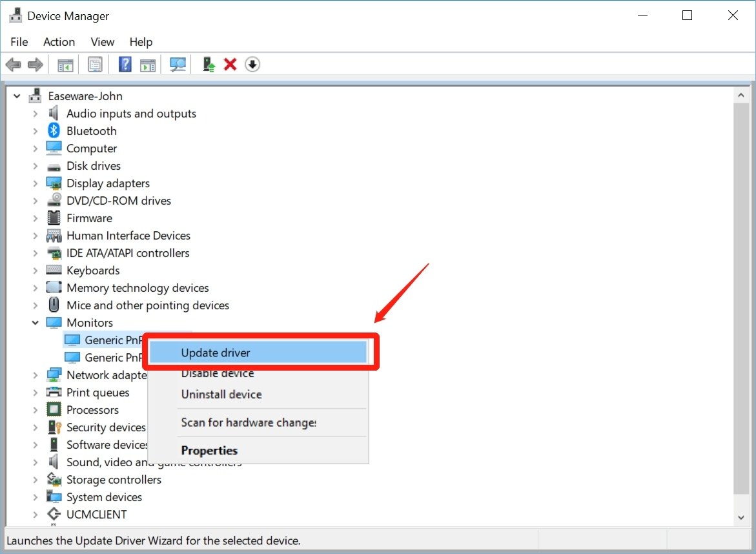Expand the Keyboards category

coord(36,271)
